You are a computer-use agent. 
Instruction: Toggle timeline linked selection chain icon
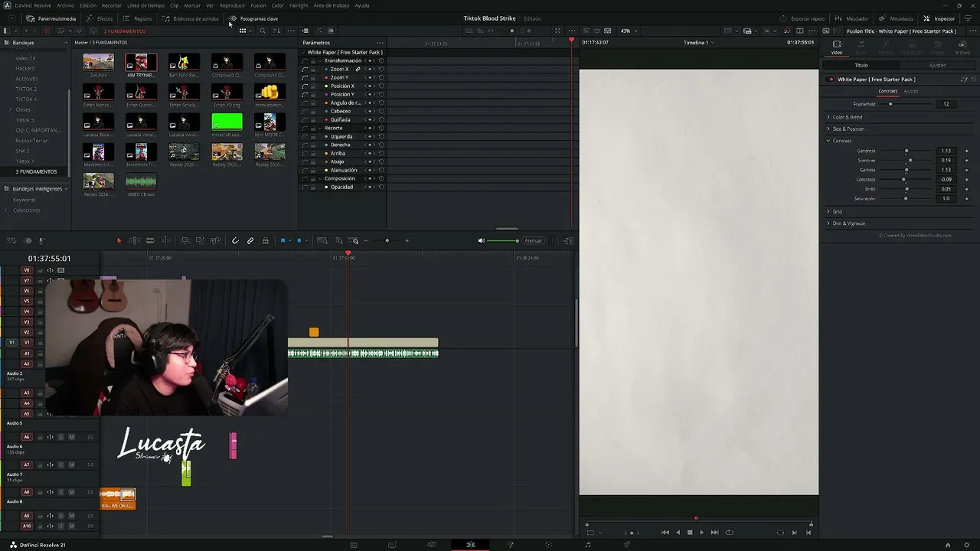click(x=250, y=241)
